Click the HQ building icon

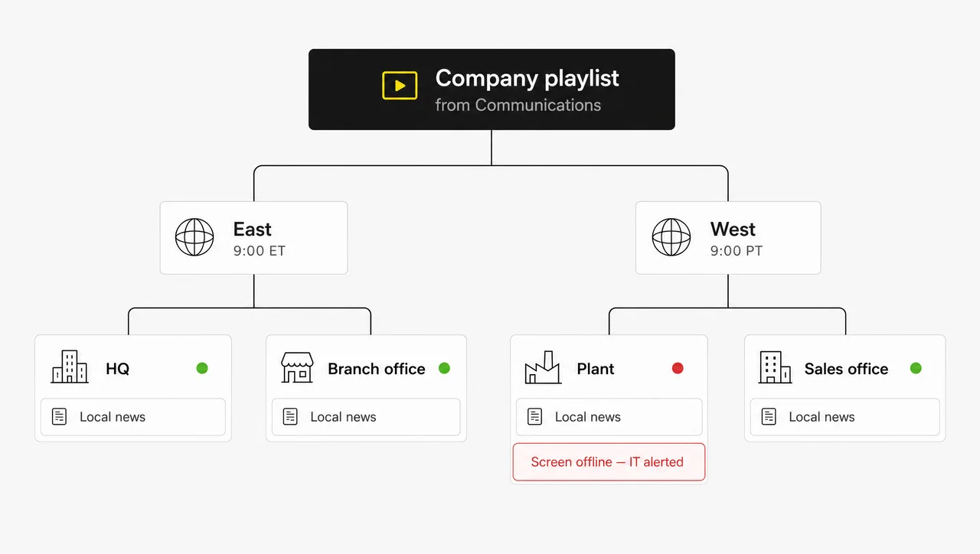[x=70, y=367]
